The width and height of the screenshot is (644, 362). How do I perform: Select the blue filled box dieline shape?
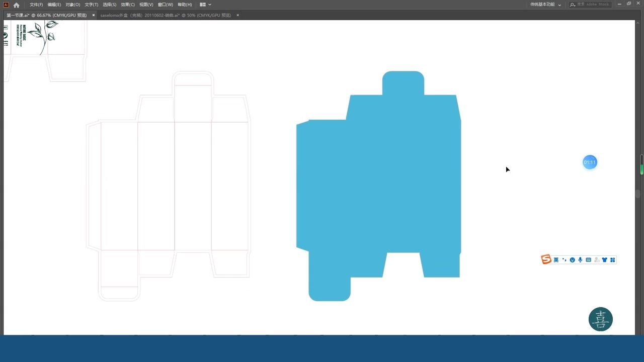pyautogui.click(x=379, y=186)
